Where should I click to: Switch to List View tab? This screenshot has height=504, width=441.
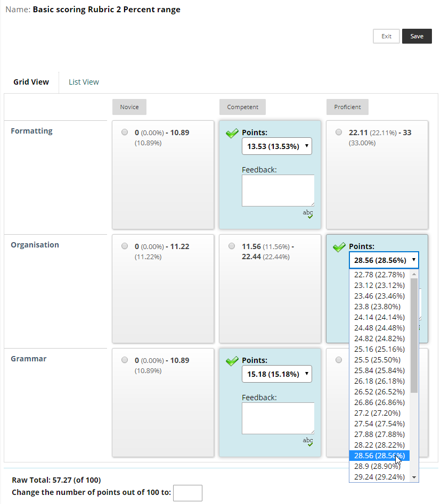tap(84, 82)
